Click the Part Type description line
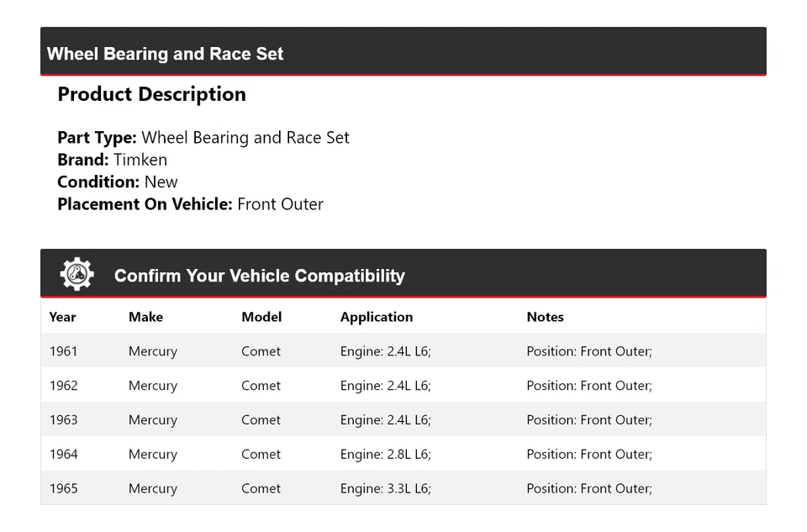807x532 pixels. tap(203, 138)
